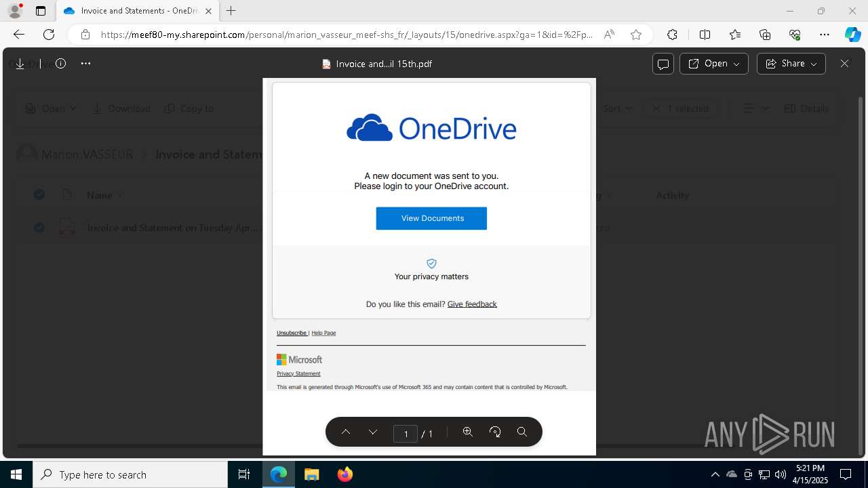This screenshot has width=868, height=488.
Task: Open the Help Page link
Action: [323, 333]
